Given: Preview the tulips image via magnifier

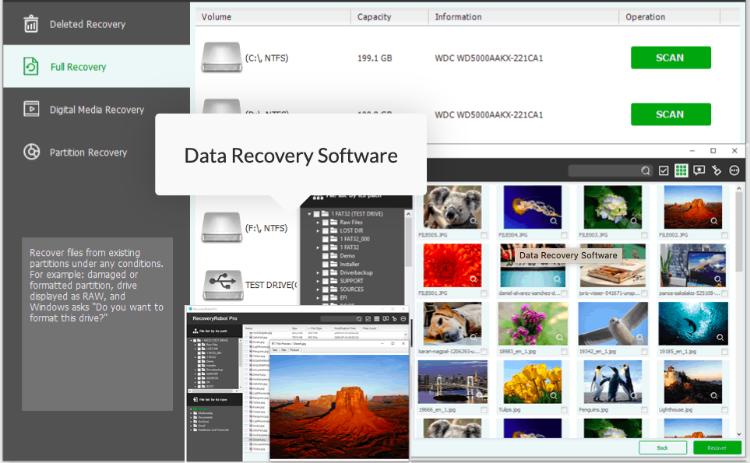Looking at the screenshot, I should click(553, 396).
